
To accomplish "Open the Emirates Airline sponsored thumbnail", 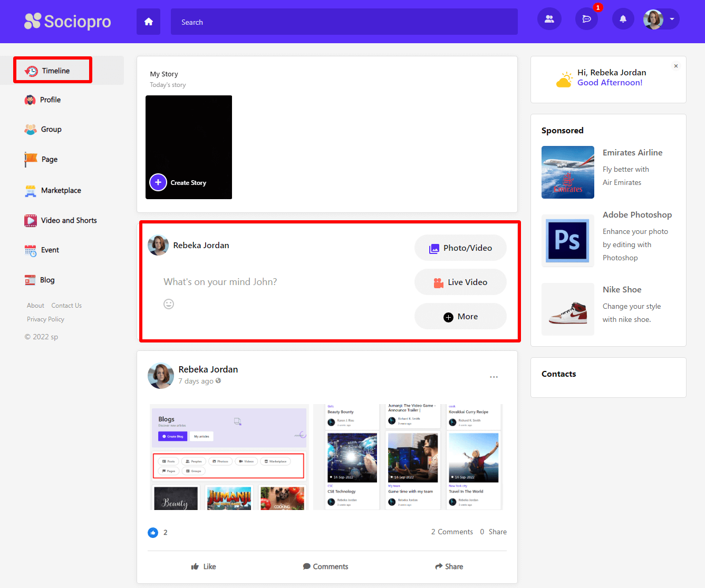I will (567, 172).
